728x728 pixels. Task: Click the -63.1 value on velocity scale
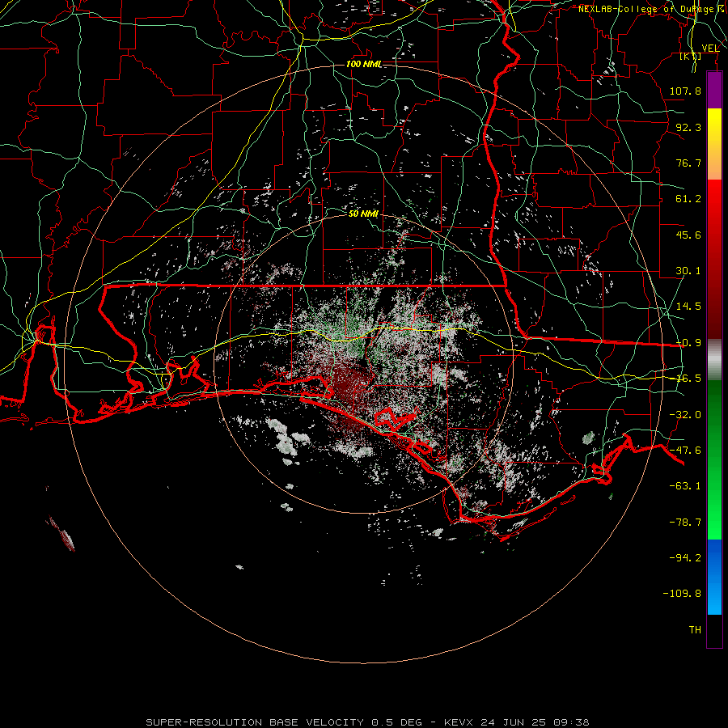tap(685, 486)
